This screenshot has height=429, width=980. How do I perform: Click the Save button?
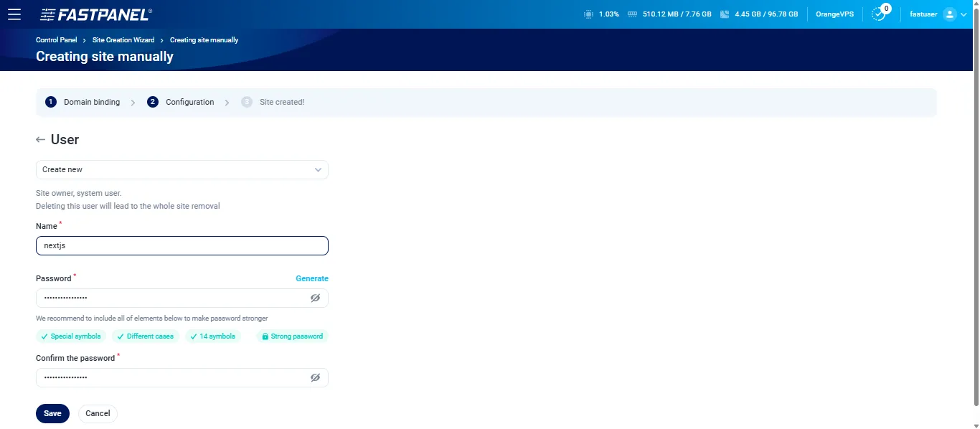pyautogui.click(x=52, y=413)
